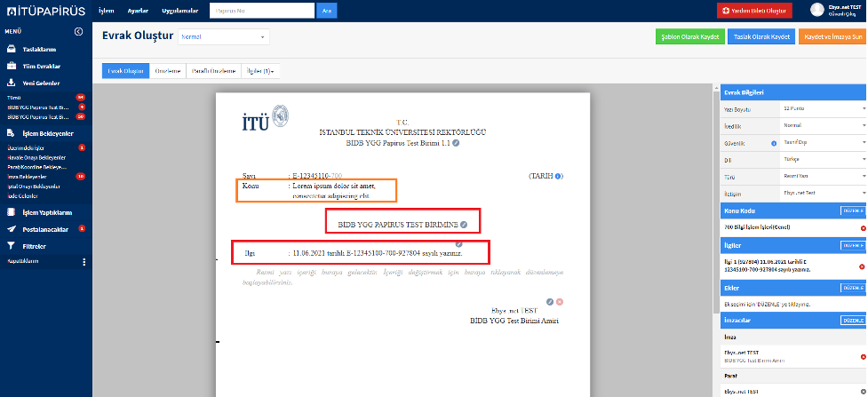Switch to Önizleme tab
The height and width of the screenshot is (397, 868).
(168, 71)
